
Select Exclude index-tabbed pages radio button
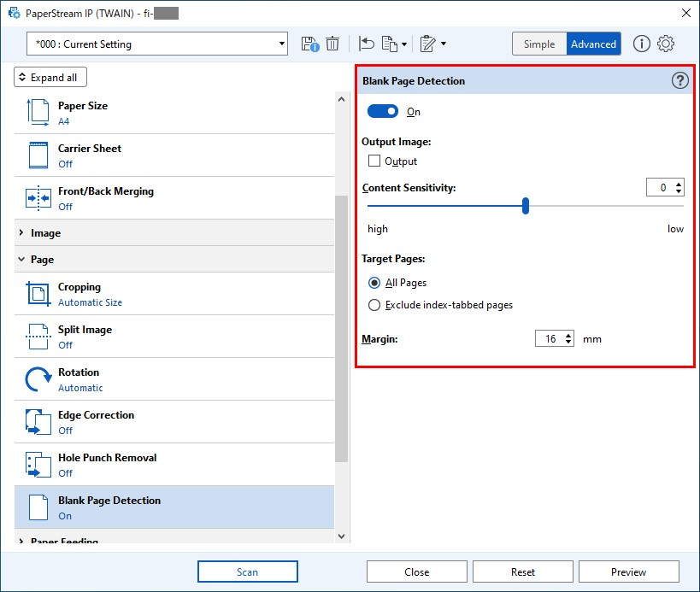(x=374, y=305)
